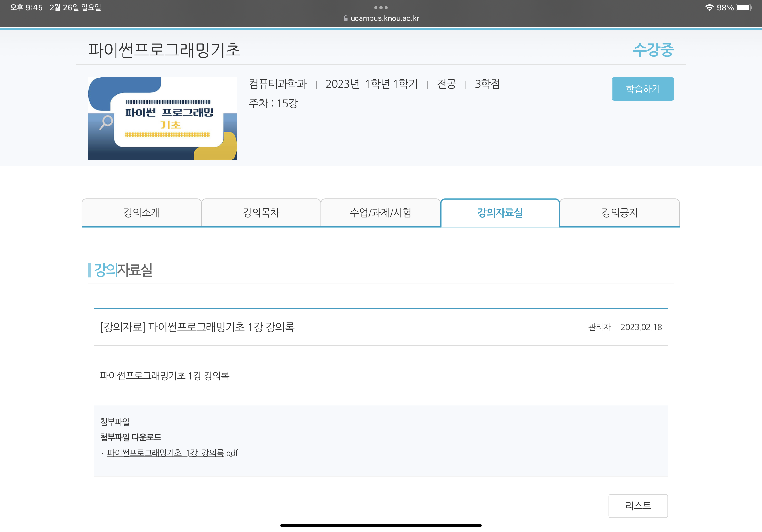
Task: Tap the lock icon in address bar
Action: (x=346, y=18)
